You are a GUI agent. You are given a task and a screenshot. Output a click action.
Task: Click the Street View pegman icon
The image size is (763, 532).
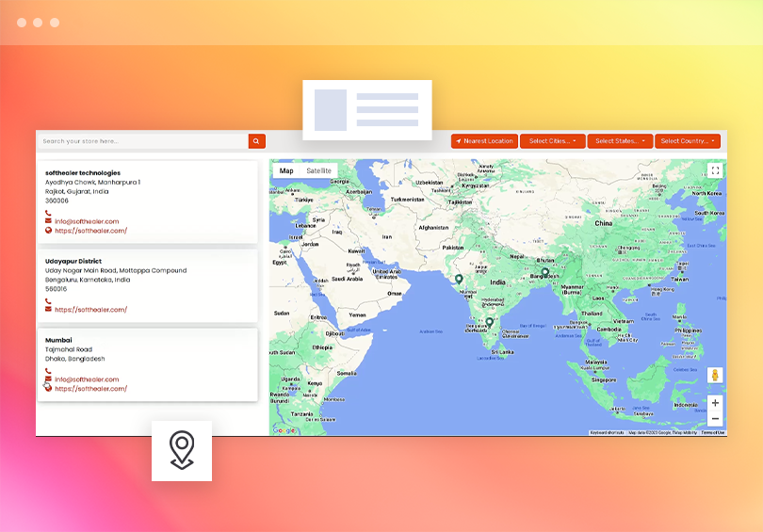(715, 375)
